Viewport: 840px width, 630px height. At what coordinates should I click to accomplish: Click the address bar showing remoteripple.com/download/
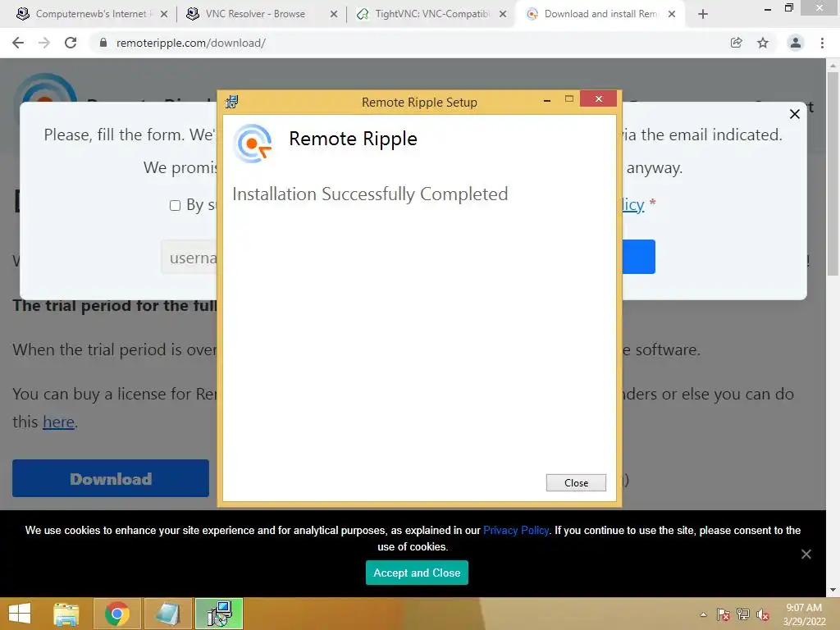pos(413,43)
